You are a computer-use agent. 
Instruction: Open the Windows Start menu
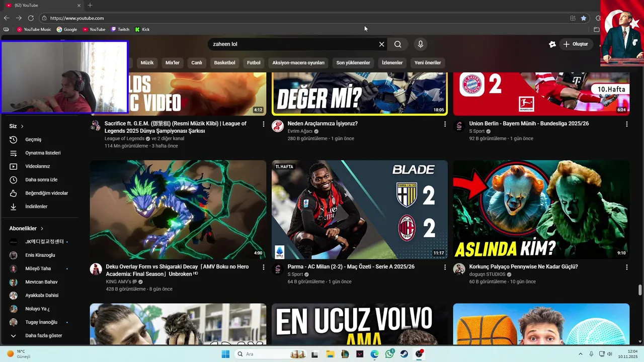tap(225, 354)
